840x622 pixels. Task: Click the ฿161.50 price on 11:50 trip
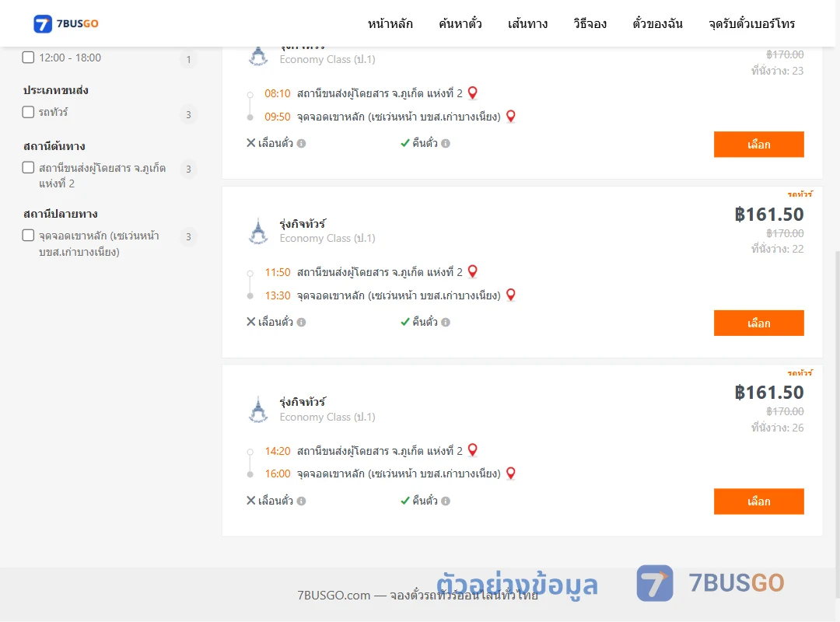[769, 215]
